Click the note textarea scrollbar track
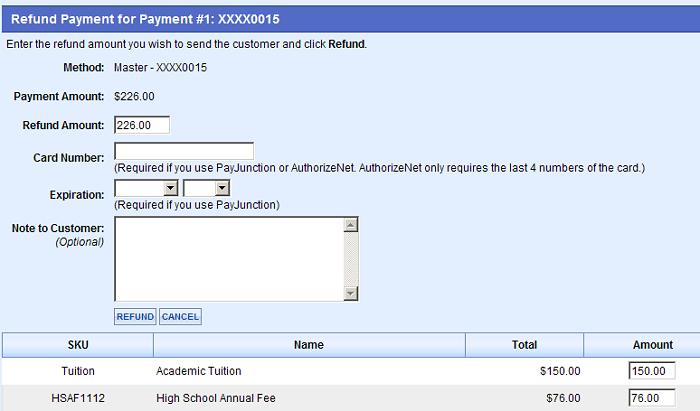 [351, 259]
